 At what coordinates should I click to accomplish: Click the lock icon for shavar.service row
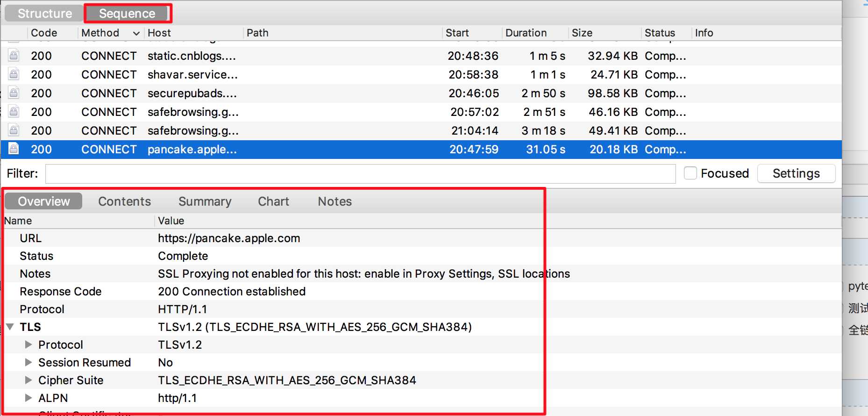pos(14,74)
